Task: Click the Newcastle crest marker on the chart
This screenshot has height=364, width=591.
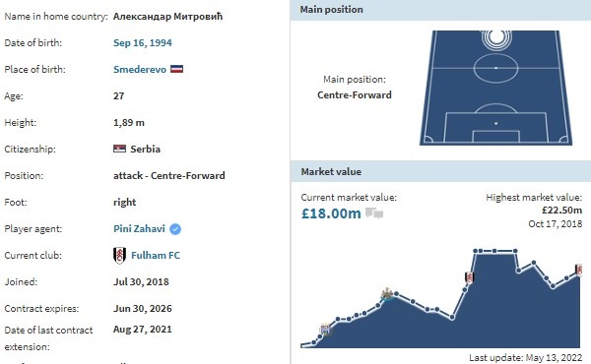Action: [x=387, y=294]
